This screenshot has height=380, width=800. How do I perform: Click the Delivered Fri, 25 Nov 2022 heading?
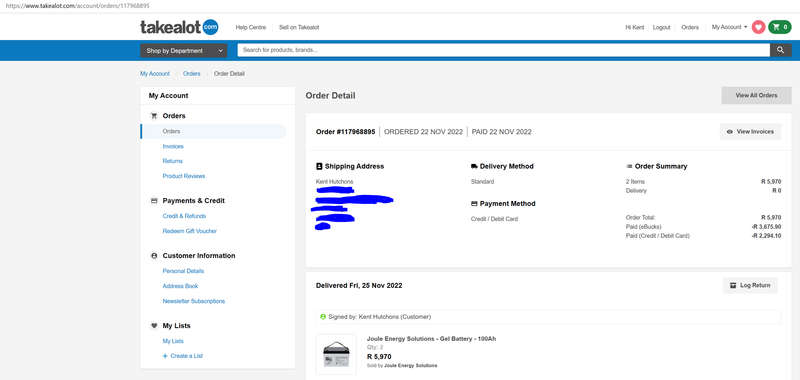pos(359,286)
